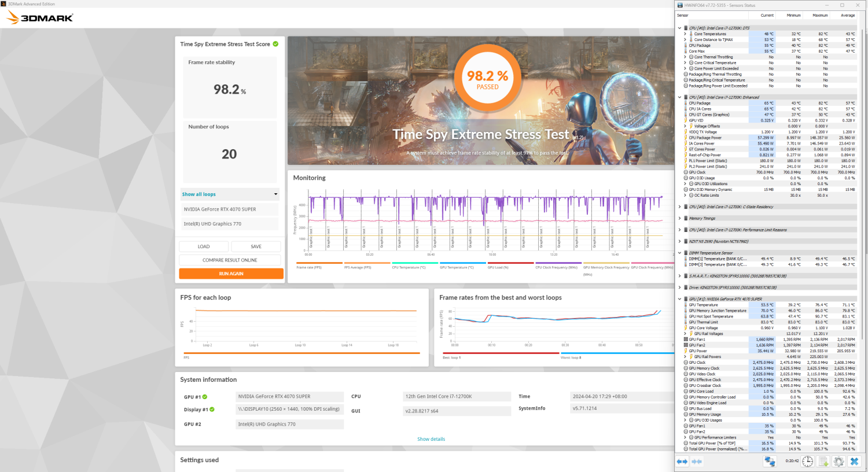
Task: Click the thermometer icon of CPU IA Cores
Action: [686, 109]
